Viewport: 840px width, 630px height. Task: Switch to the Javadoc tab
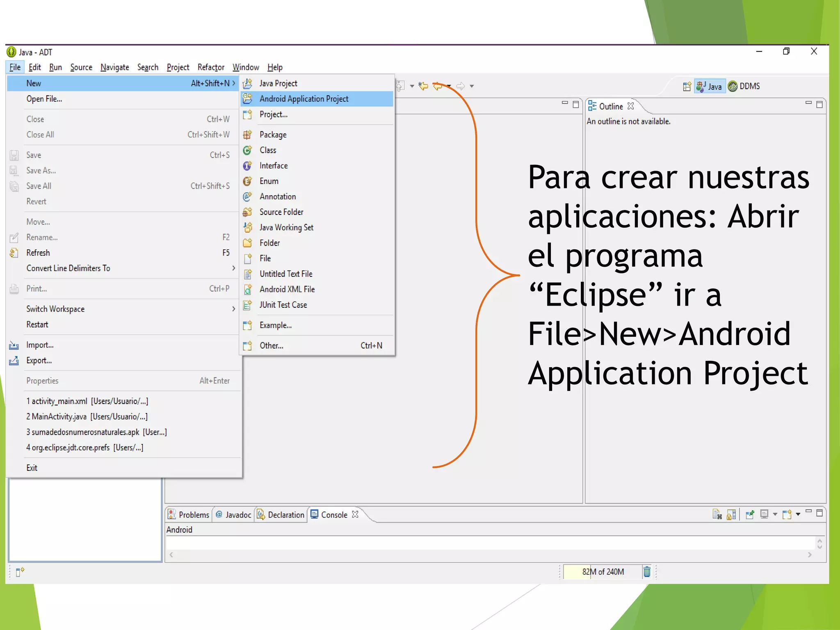click(x=233, y=515)
